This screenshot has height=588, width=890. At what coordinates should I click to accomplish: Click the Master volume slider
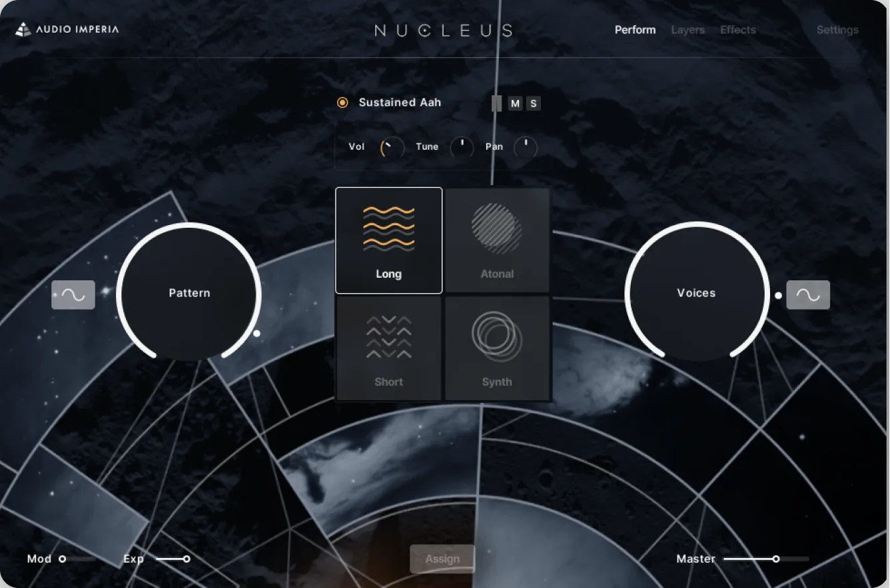[766, 559]
